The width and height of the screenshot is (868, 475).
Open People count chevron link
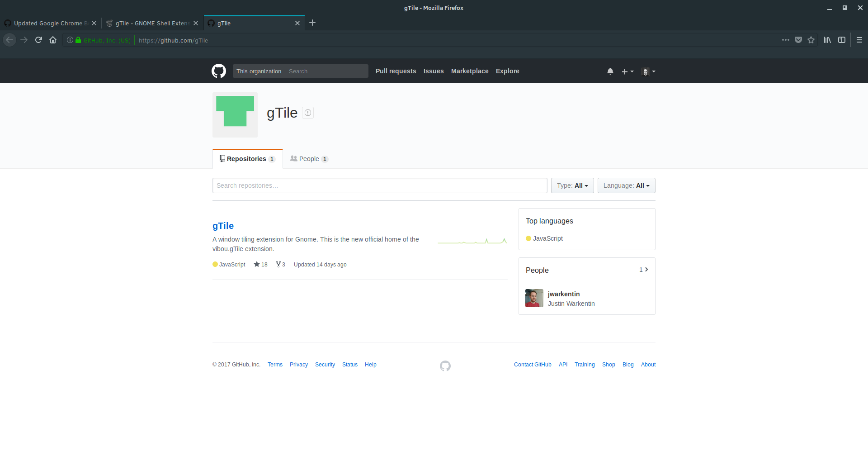point(644,270)
